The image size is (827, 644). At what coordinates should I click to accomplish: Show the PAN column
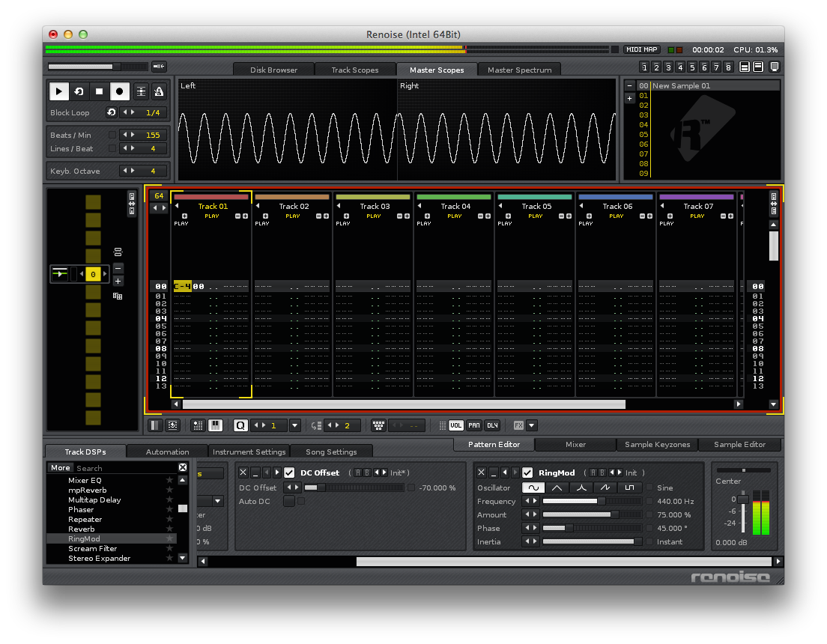[474, 425]
